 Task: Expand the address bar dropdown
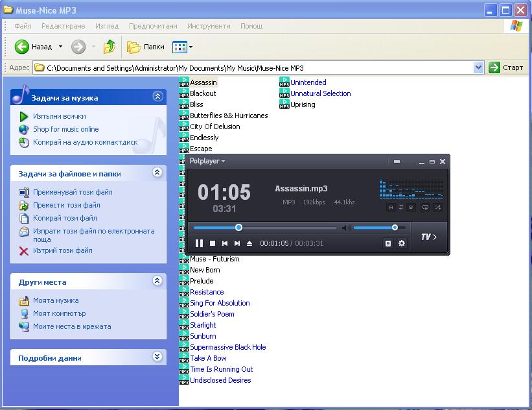(478, 67)
